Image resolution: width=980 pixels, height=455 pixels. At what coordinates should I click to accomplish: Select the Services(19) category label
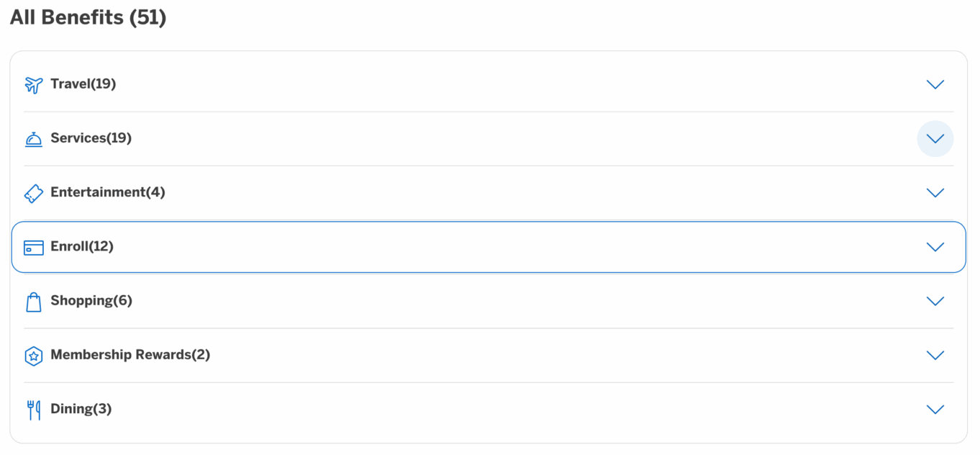point(91,138)
